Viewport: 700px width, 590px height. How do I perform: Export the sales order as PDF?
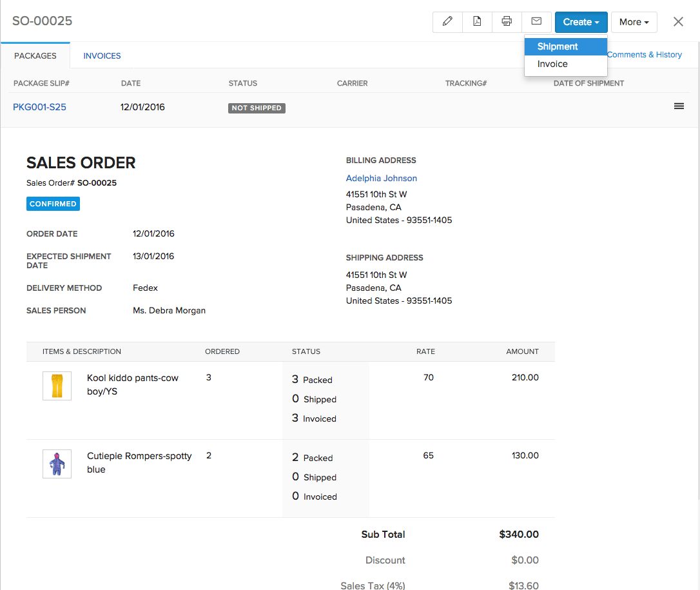coord(477,21)
